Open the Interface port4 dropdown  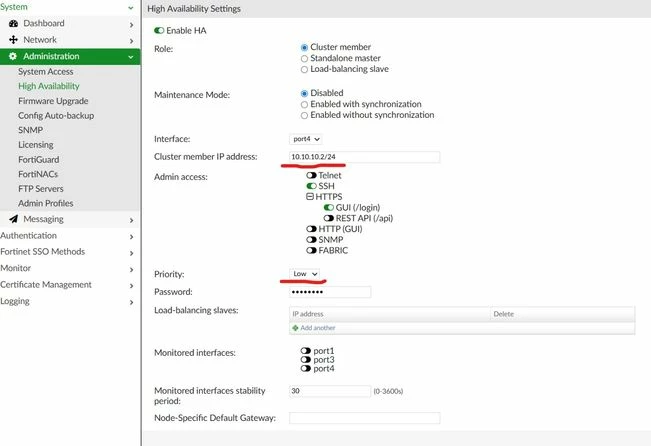[306, 139]
